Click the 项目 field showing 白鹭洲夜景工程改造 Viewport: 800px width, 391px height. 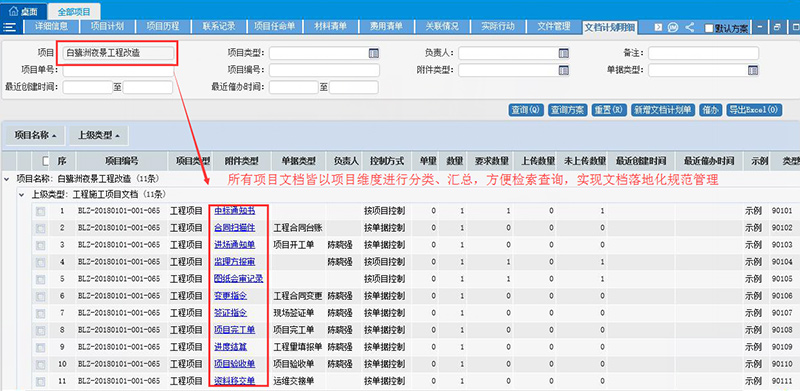point(118,53)
